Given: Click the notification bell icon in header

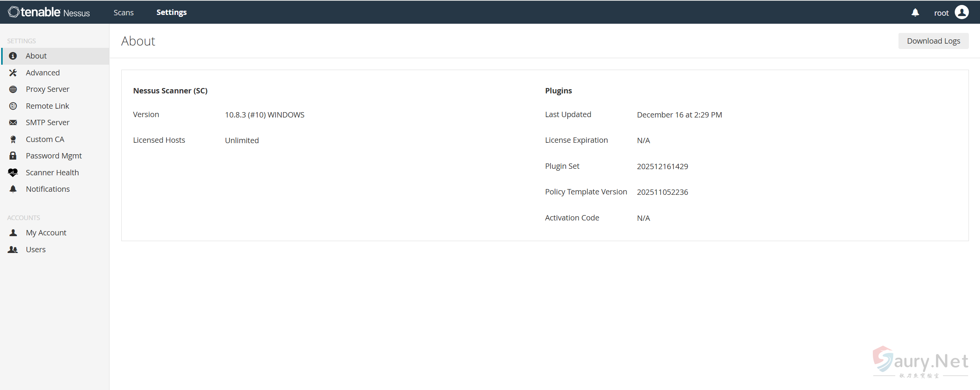Looking at the screenshot, I should [915, 13].
